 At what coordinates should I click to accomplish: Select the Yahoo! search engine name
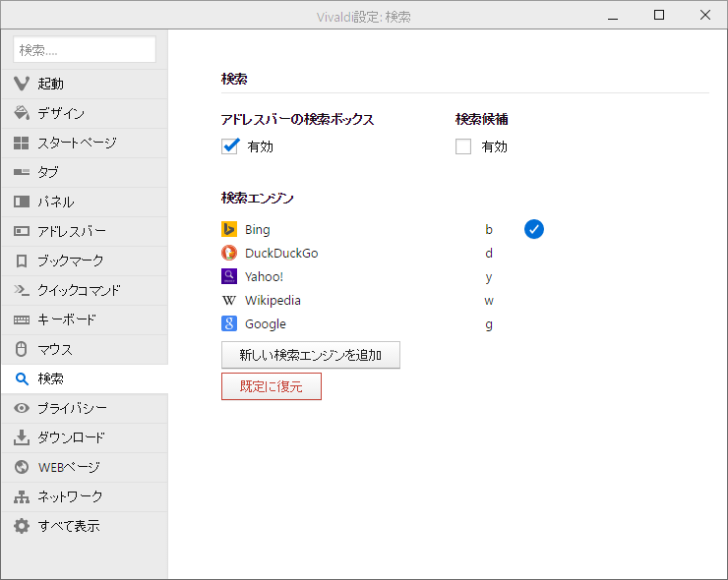pyautogui.click(x=264, y=277)
